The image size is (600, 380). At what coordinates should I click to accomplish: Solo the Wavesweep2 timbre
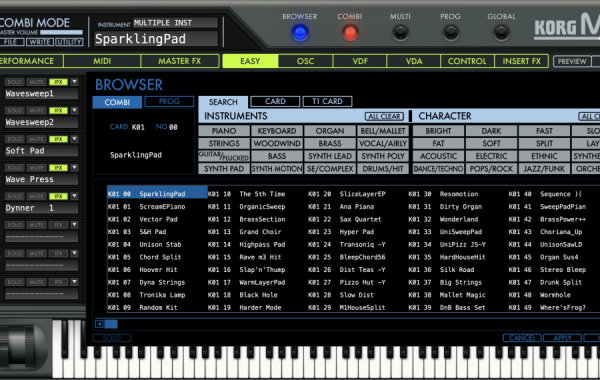point(15,111)
